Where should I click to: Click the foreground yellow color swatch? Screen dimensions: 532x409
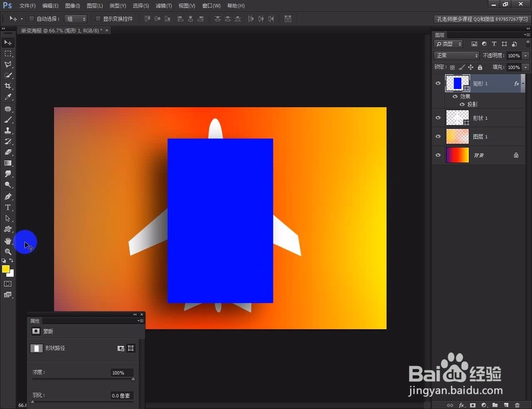click(x=5, y=269)
